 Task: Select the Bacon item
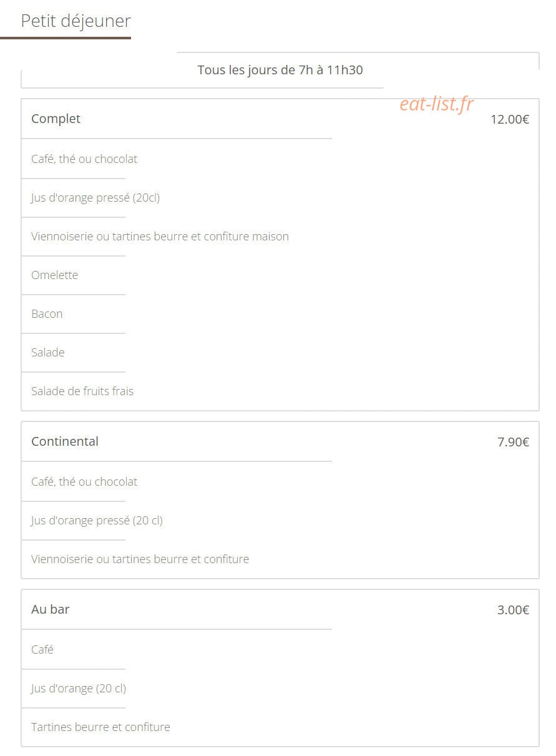(x=47, y=313)
